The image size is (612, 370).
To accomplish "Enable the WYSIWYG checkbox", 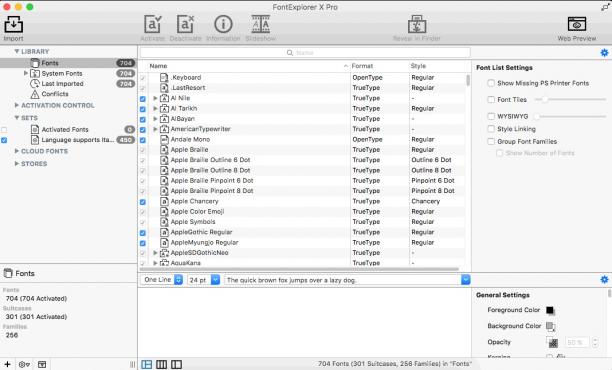I will 491,116.
